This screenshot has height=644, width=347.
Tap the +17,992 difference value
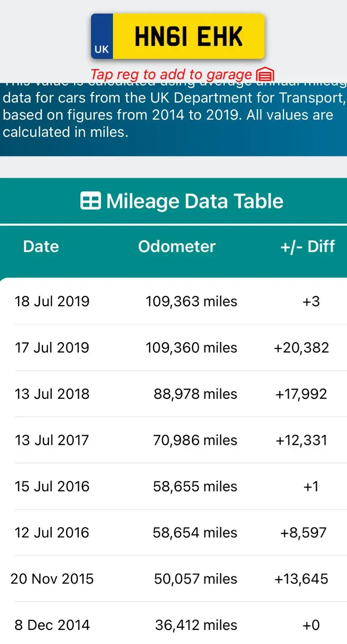click(x=302, y=394)
